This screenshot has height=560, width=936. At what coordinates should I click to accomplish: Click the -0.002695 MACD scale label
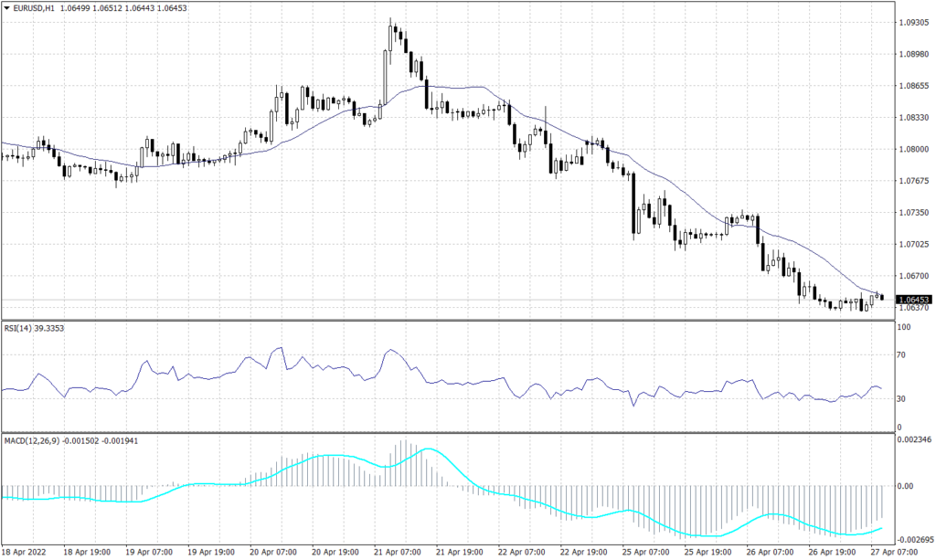(913, 539)
